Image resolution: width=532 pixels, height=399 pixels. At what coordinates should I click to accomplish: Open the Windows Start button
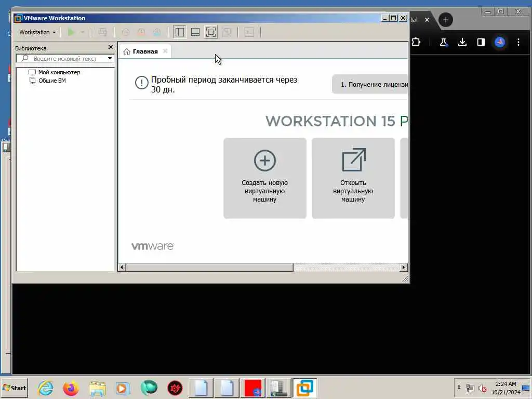coord(14,388)
